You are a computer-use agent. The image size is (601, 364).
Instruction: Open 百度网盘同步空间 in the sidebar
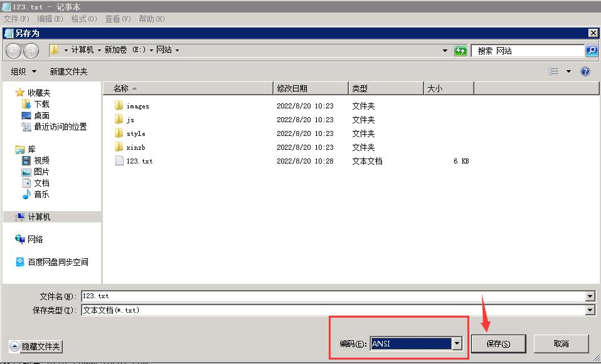point(52,262)
